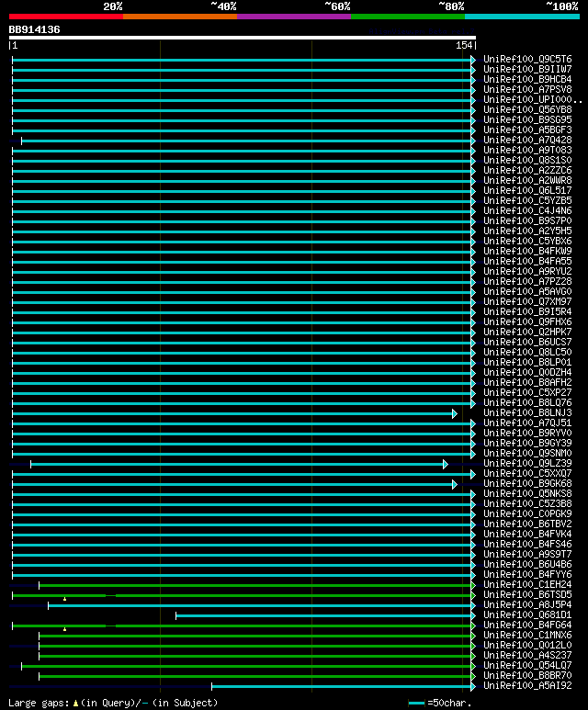Select the UniRef100_A4S237 label
This screenshot has width=588, height=710.
click(x=527, y=655)
